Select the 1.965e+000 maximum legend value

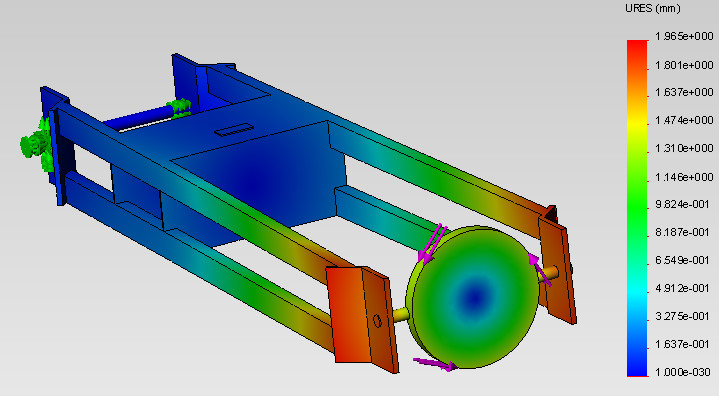[x=684, y=36]
